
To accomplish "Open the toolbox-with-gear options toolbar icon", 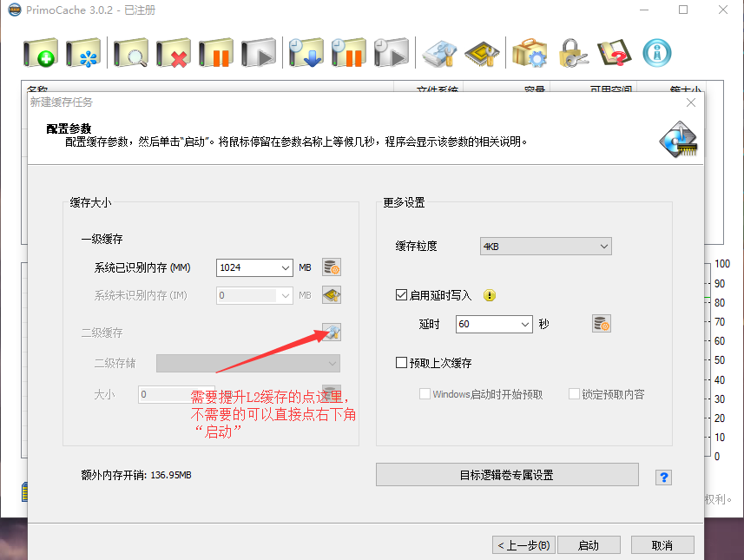I will (x=530, y=53).
